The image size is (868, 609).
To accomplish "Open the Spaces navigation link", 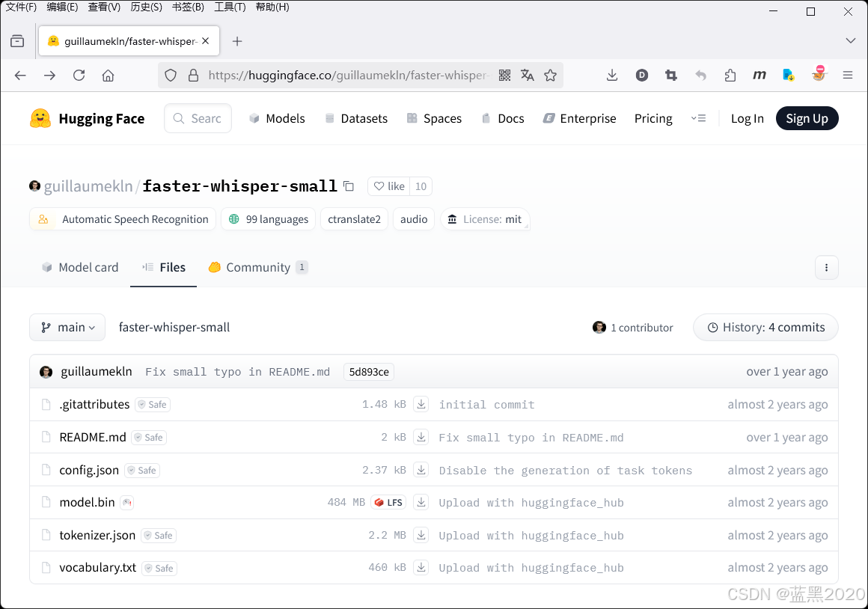I will (435, 118).
